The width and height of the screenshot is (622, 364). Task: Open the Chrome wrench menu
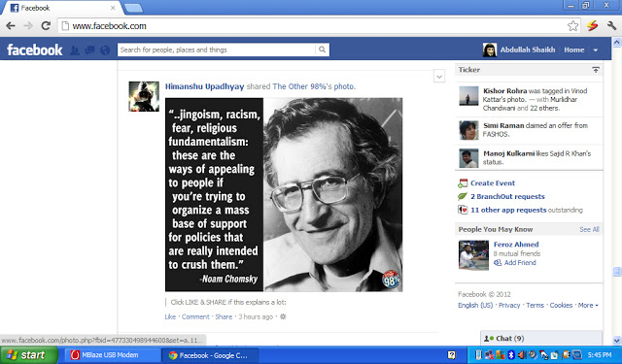click(611, 26)
